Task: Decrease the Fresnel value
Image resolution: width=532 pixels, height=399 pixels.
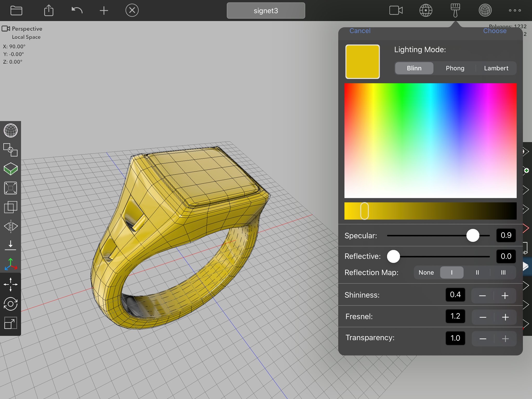Action: pyautogui.click(x=483, y=317)
